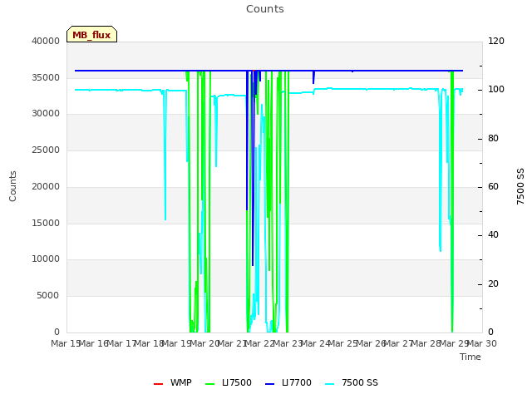This screenshot has height=399, width=532.
Task: Click the Counts chart title
Action: pyautogui.click(x=265, y=9)
